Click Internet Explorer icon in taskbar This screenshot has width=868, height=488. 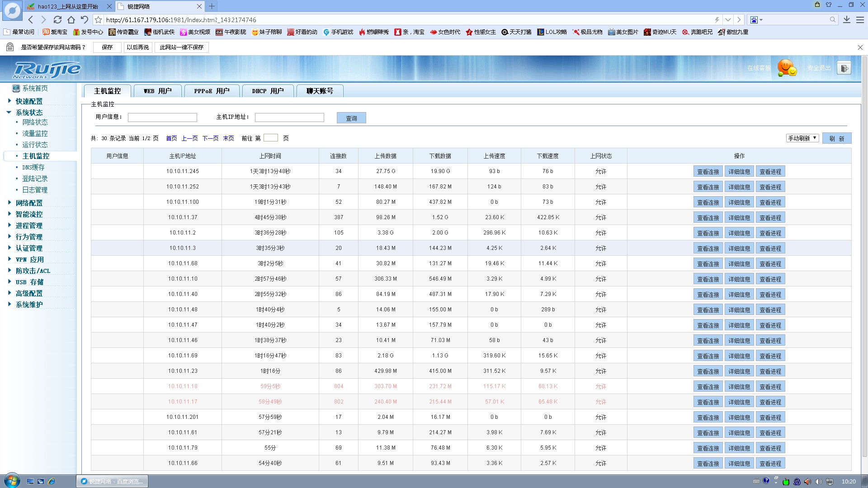(x=52, y=481)
